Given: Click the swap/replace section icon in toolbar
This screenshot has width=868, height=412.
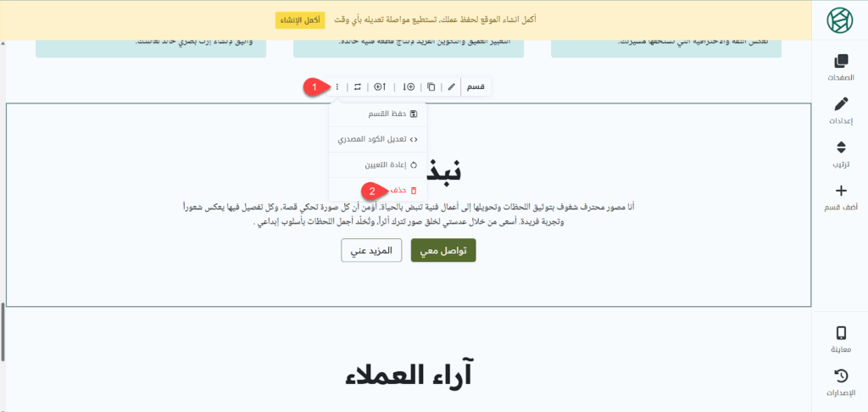Looking at the screenshot, I should tap(358, 86).
